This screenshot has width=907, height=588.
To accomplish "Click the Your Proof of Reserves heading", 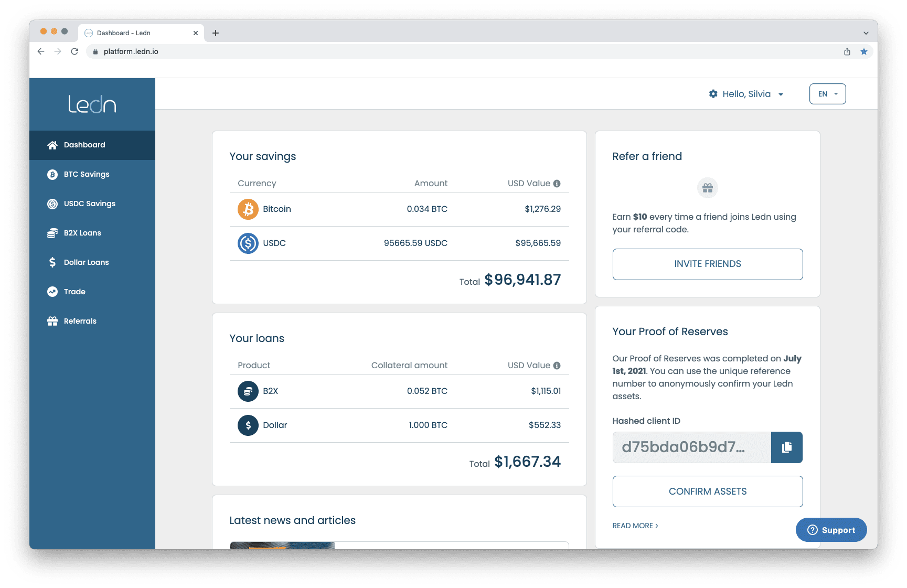I will pyautogui.click(x=670, y=332).
